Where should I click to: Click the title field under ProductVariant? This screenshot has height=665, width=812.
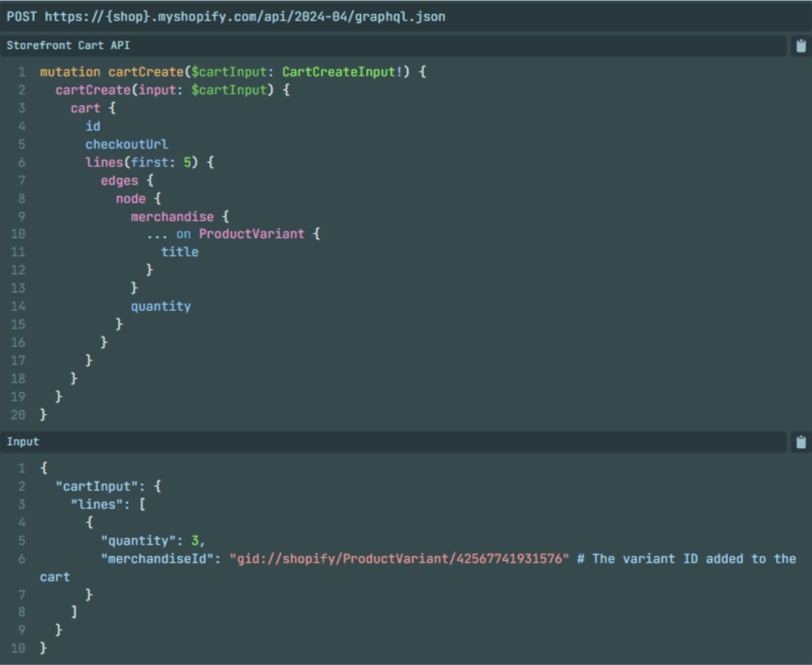[x=180, y=252]
